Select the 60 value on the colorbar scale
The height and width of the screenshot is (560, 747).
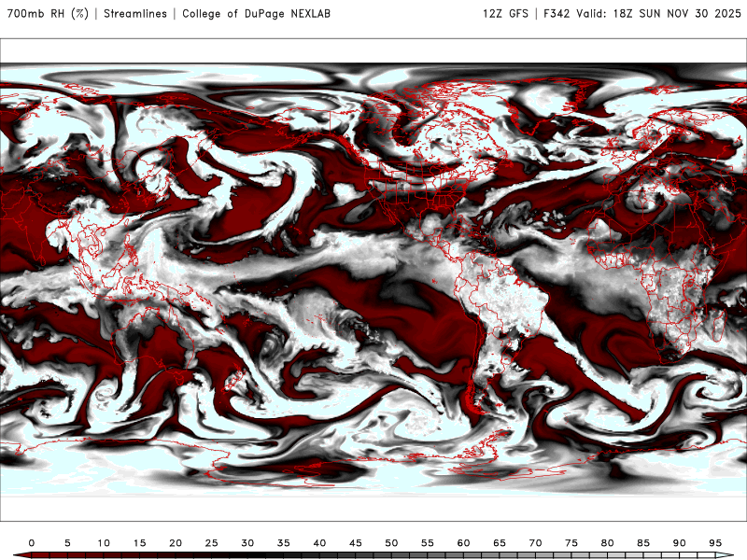[x=463, y=543]
